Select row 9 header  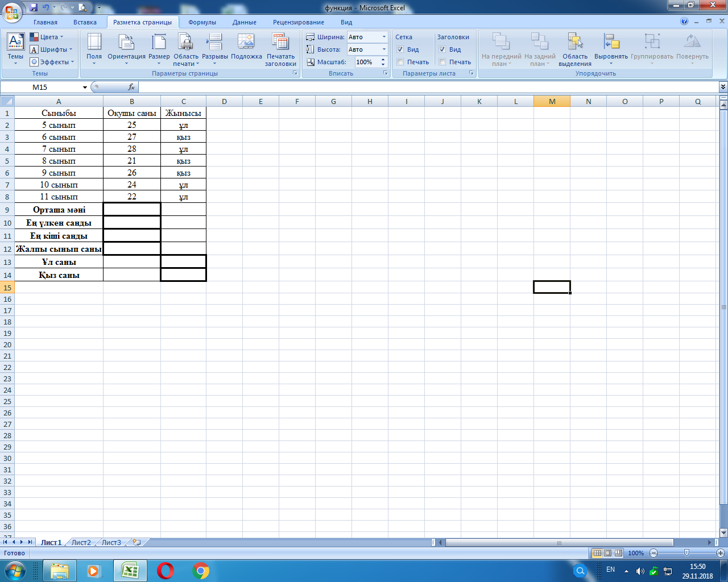click(7, 210)
